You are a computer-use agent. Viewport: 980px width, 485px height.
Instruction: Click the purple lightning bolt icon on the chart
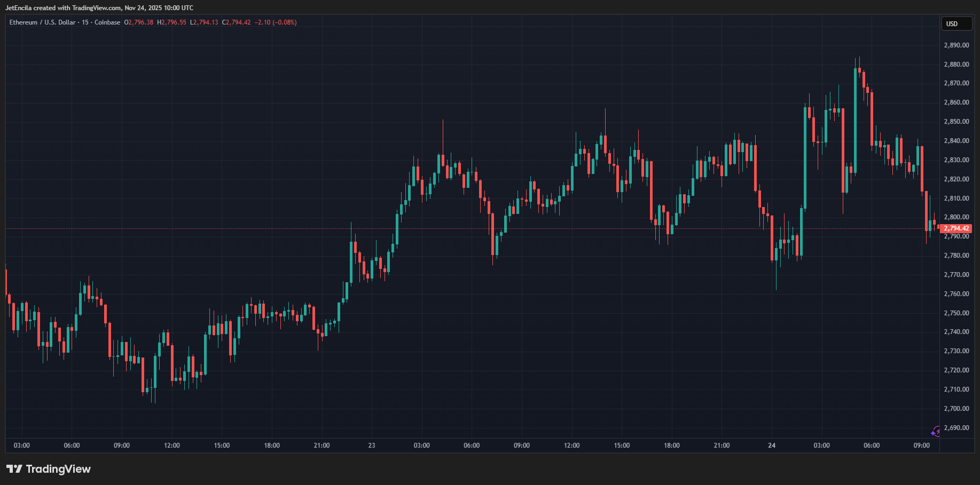(x=935, y=432)
